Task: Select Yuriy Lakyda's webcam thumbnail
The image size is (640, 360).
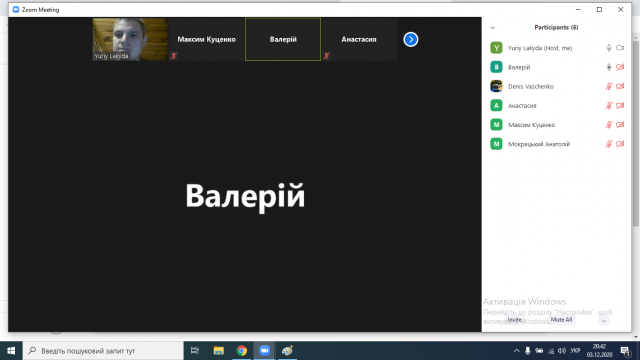Action: (130, 40)
